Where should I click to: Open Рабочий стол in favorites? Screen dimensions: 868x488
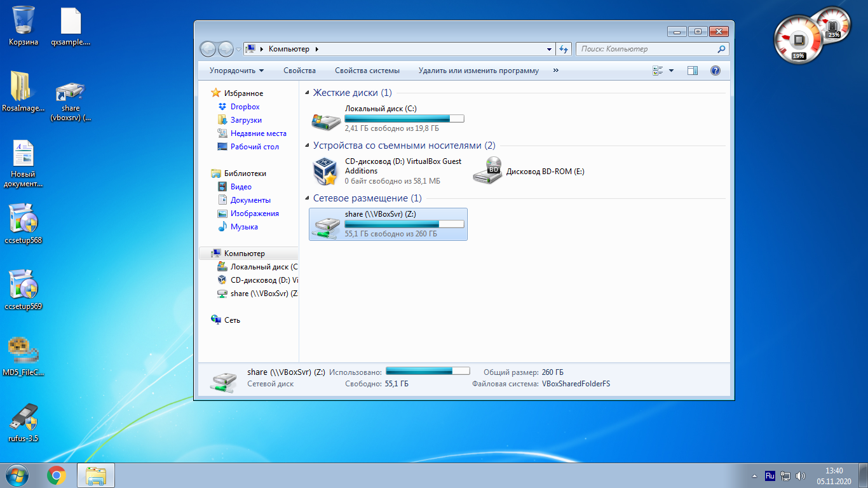point(254,147)
